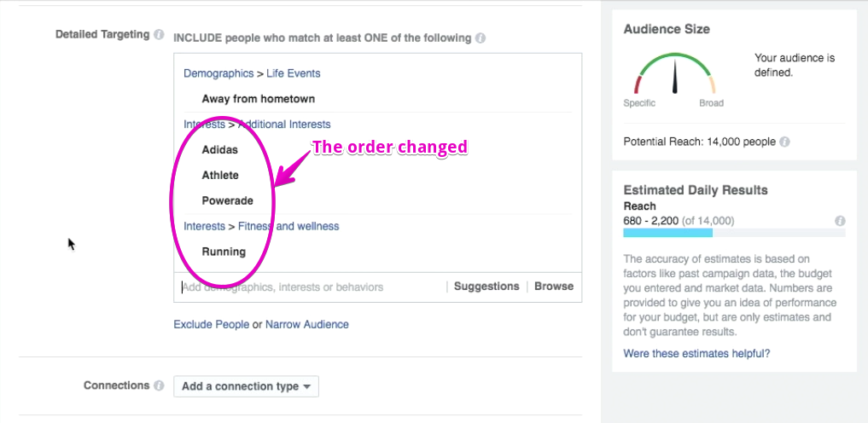Select Away from hometown targeting item
The image size is (868, 423).
259,99
